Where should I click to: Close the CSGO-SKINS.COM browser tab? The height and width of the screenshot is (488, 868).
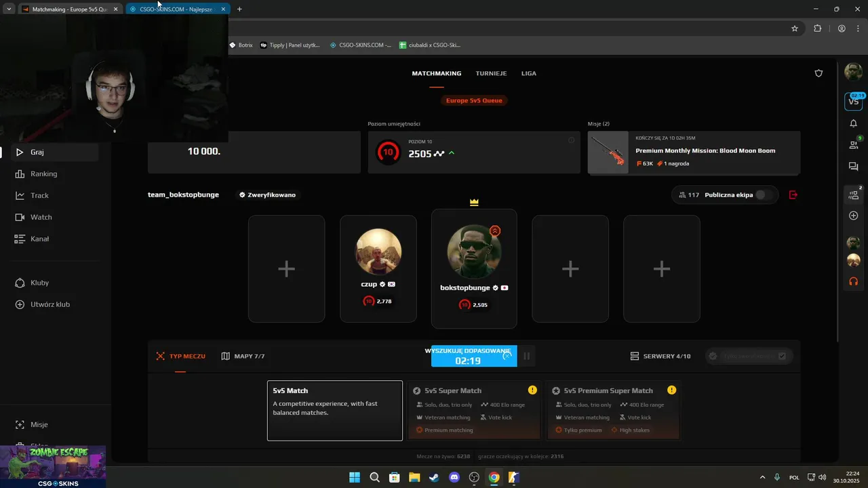(223, 9)
